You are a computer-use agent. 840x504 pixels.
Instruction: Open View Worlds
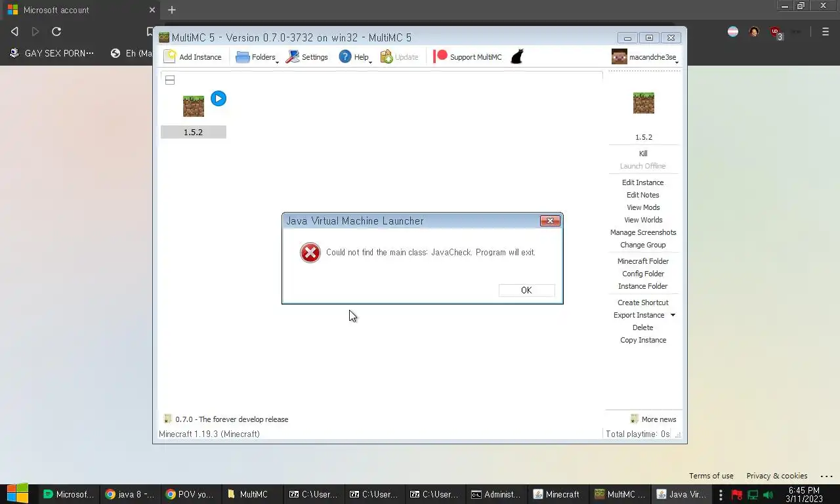pos(643,220)
